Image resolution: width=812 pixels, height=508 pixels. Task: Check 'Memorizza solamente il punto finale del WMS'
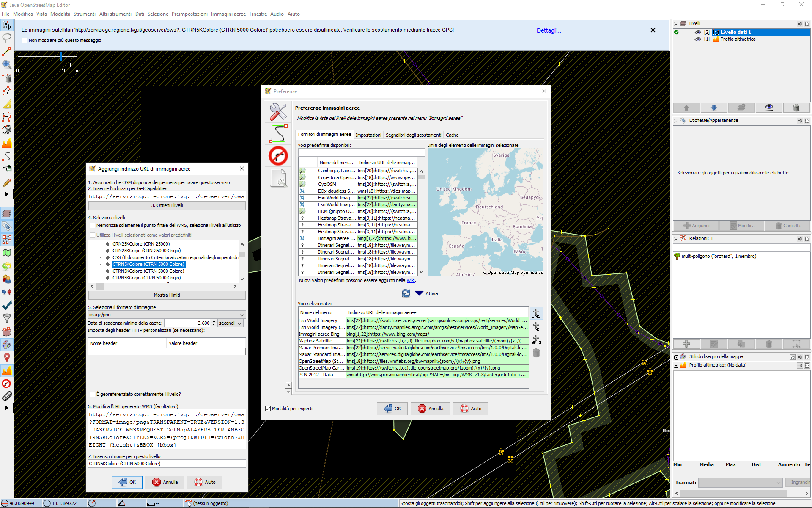click(92, 225)
